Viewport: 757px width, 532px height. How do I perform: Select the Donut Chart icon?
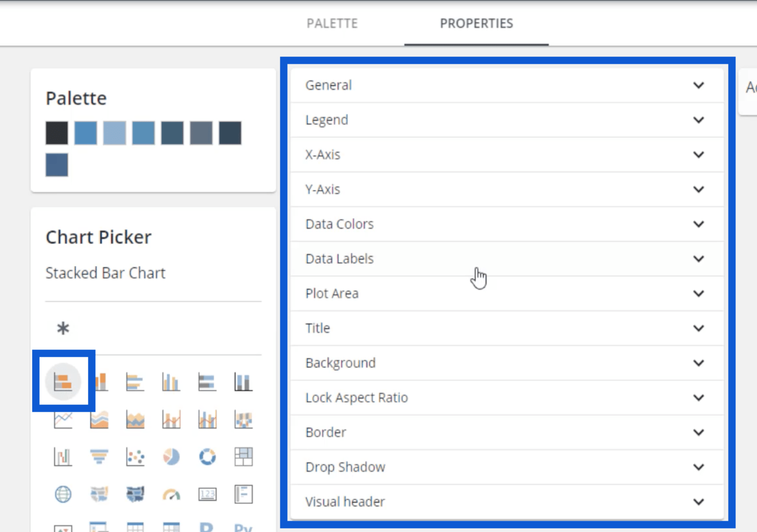tap(207, 457)
